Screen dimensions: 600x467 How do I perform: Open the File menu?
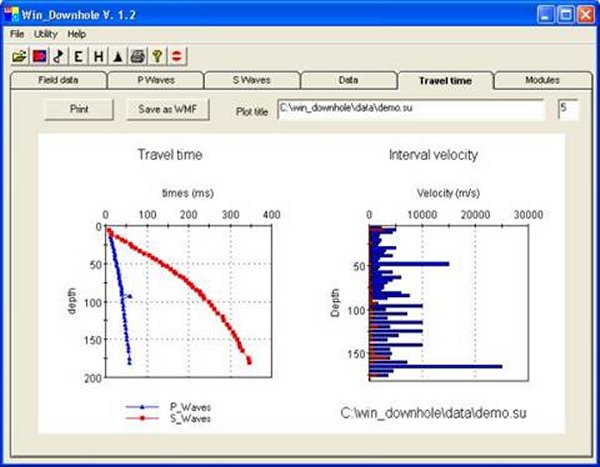(x=18, y=34)
